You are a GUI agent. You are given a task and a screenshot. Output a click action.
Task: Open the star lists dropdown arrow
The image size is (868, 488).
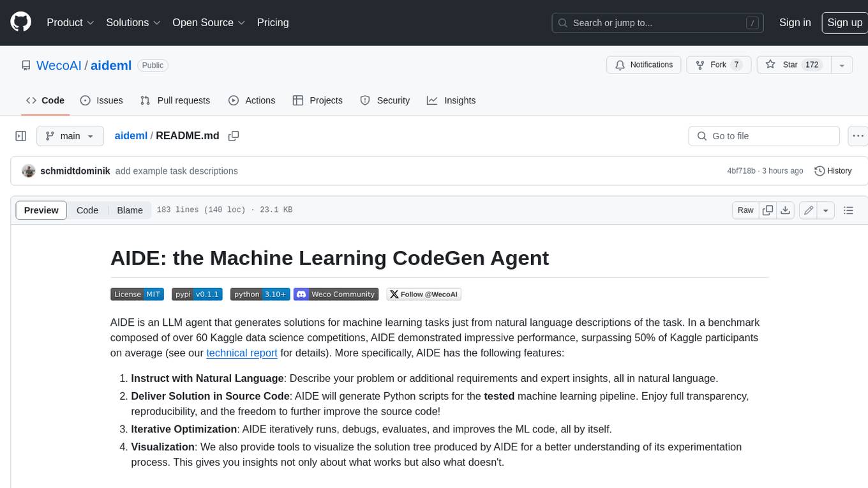tap(842, 65)
